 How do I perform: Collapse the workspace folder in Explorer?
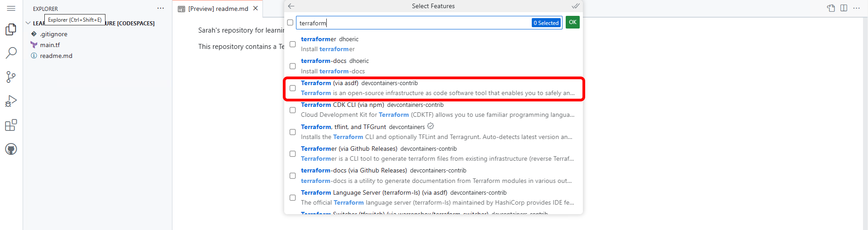[x=28, y=23]
